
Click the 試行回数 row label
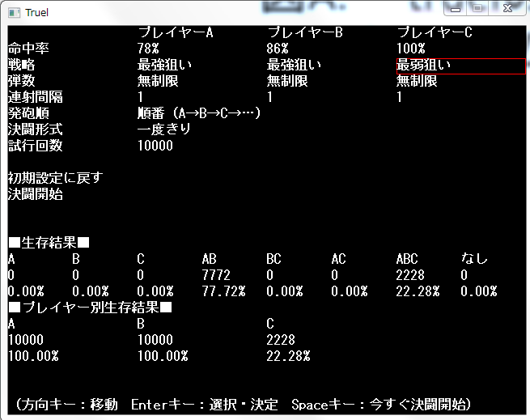(x=36, y=146)
